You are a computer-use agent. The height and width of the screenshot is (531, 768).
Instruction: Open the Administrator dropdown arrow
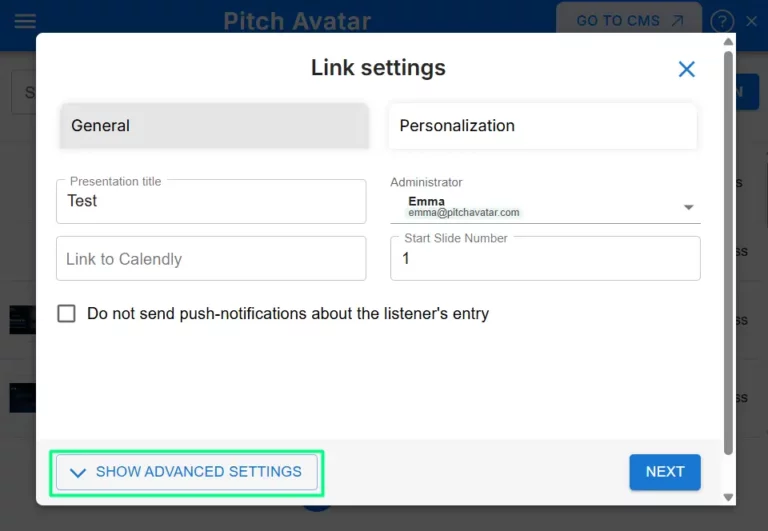click(688, 207)
